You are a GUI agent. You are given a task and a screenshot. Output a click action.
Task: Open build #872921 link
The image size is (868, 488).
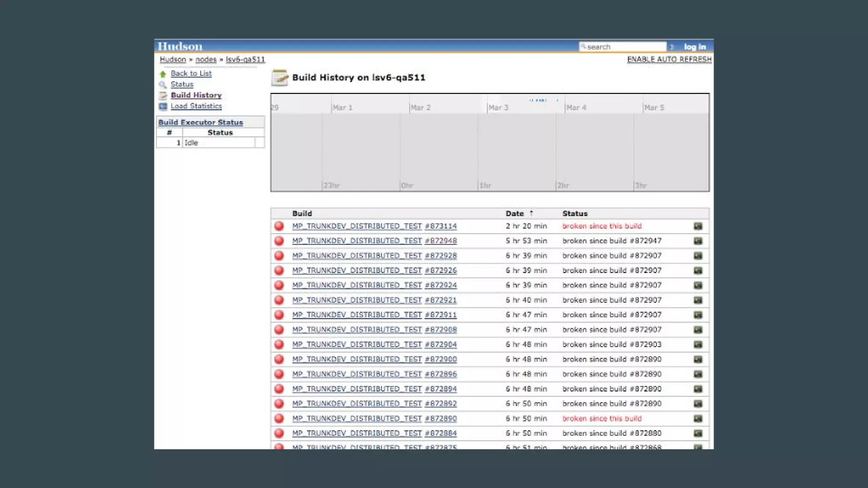(440, 300)
